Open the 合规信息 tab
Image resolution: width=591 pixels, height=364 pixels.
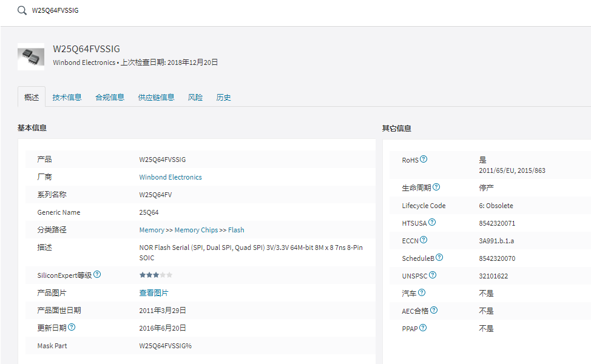(110, 97)
